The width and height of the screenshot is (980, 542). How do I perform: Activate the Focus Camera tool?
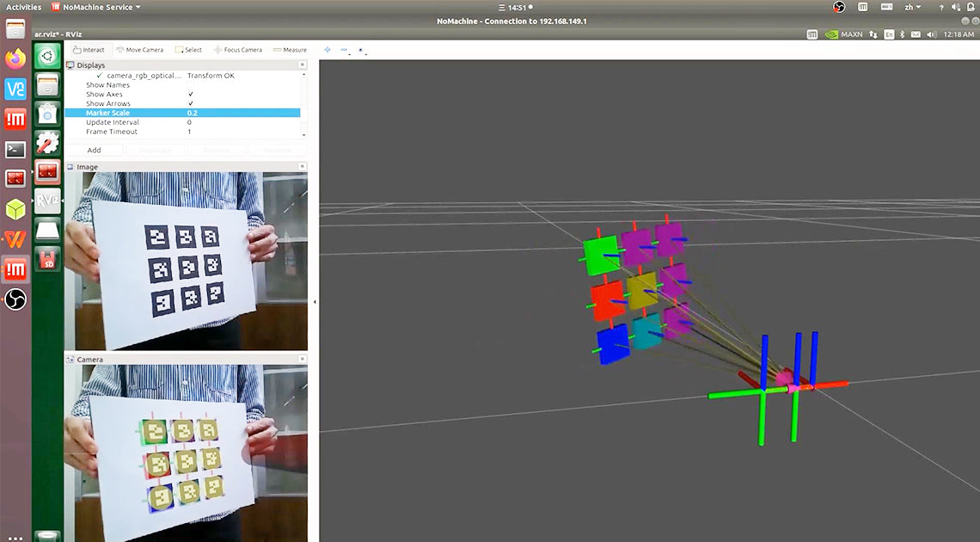pos(238,50)
